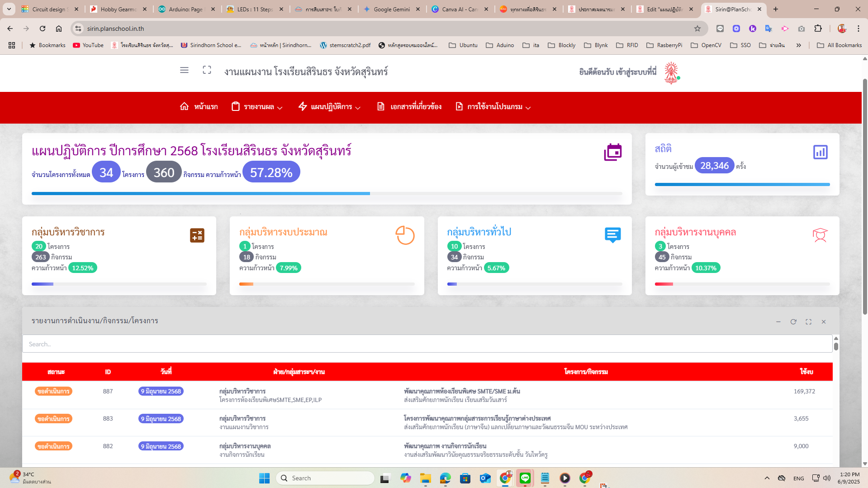This screenshot has width=868, height=488.
Task: Refresh the report panel with reload icon
Action: point(793,322)
